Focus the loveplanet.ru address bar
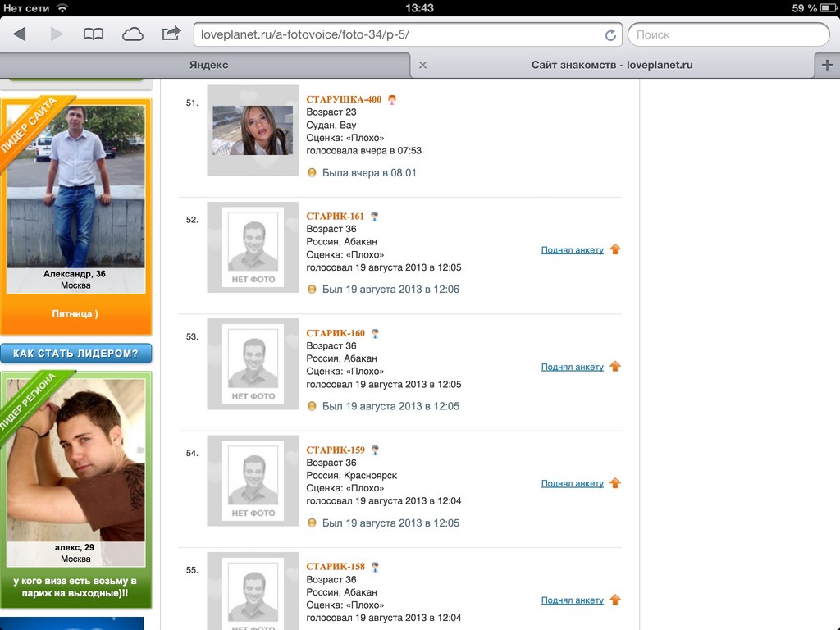The width and height of the screenshot is (840, 630). pos(407,34)
